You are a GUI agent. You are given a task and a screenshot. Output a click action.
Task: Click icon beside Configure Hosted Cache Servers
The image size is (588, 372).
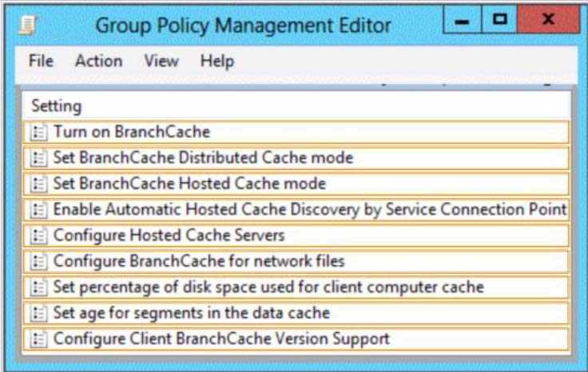point(39,235)
